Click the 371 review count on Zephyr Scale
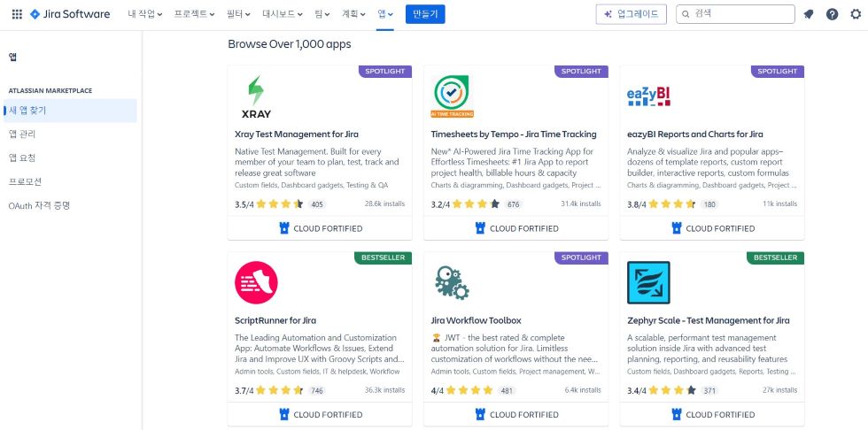Screen dimensions: 868x430 [x=709, y=391]
